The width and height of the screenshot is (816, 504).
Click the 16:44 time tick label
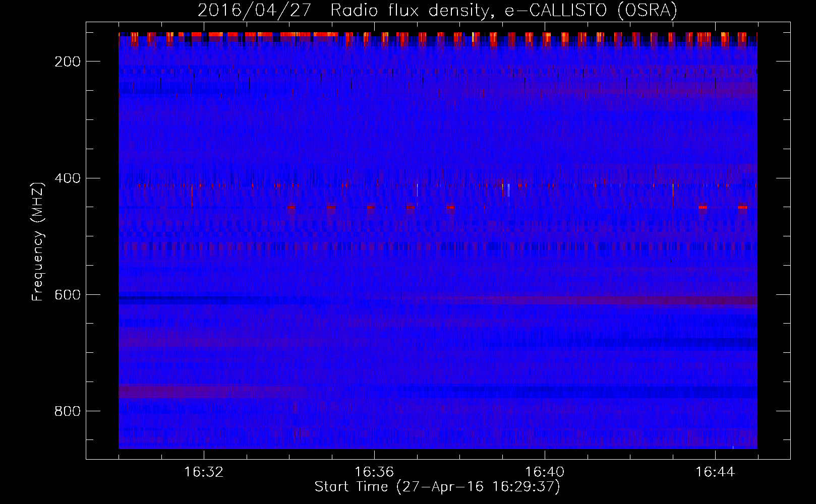(x=715, y=472)
